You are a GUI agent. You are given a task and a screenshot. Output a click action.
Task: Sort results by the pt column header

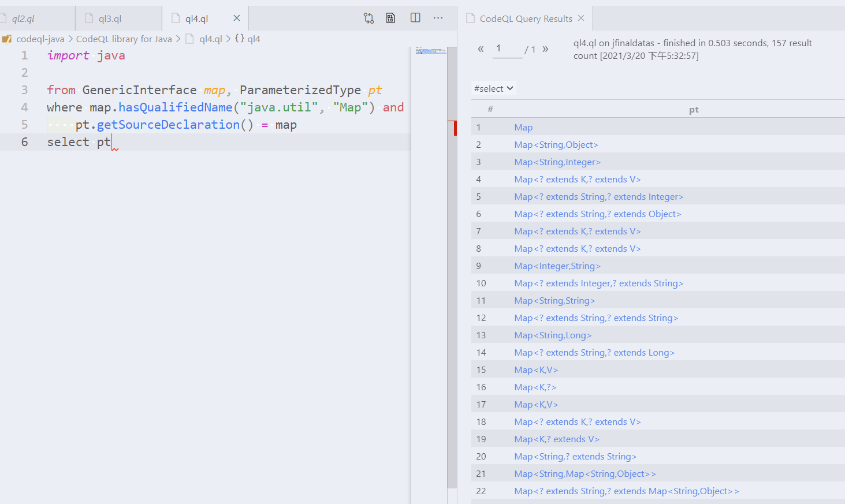(x=694, y=109)
